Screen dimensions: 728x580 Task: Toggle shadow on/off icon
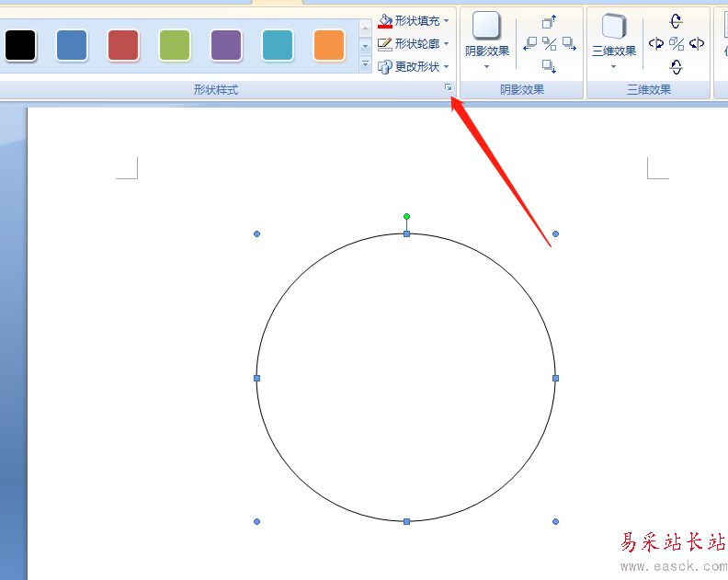tap(550, 43)
